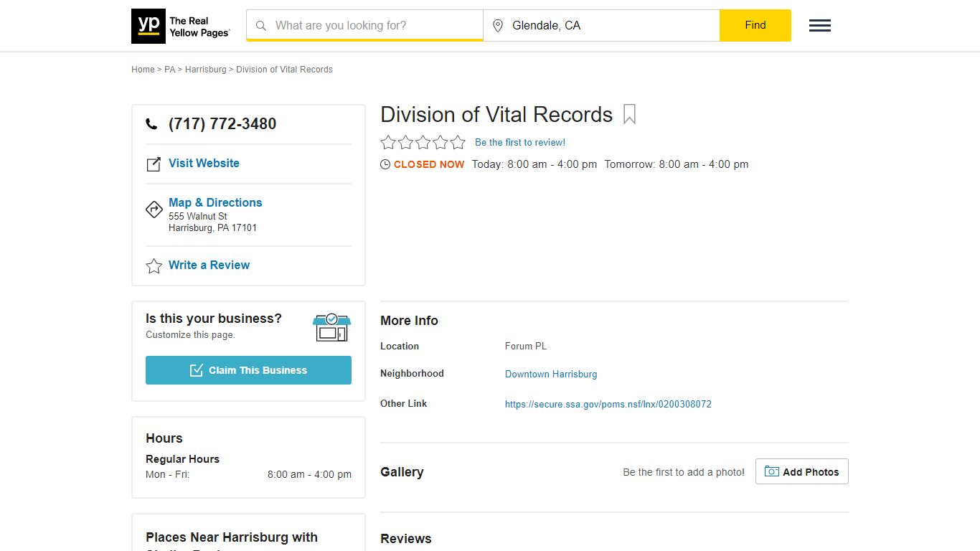Click the clock icon beside CLOSED NOW

click(x=385, y=164)
